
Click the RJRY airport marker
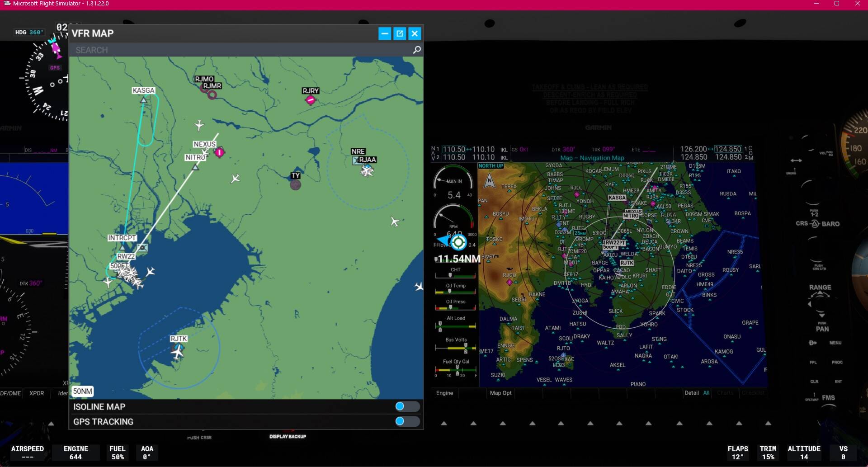tap(310, 100)
